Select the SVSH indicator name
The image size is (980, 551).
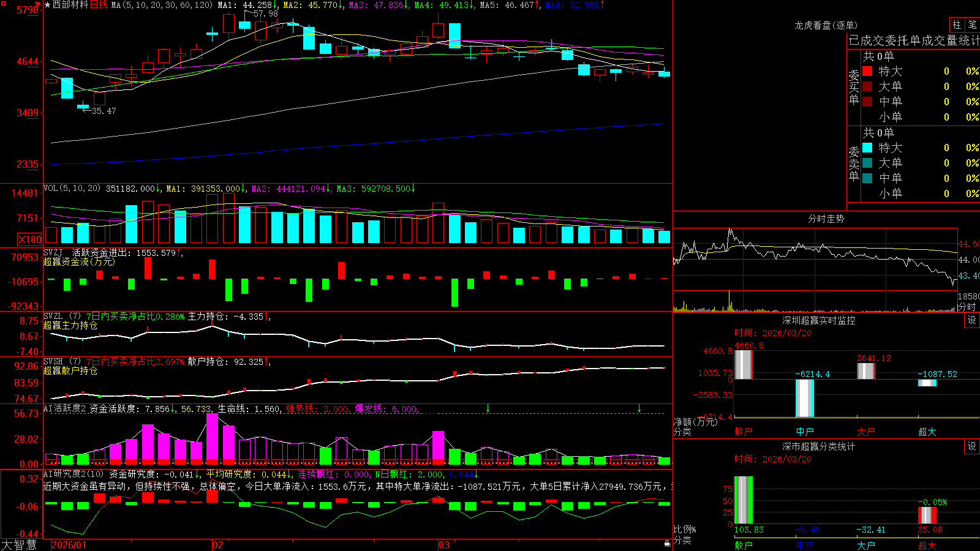pos(53,362)
